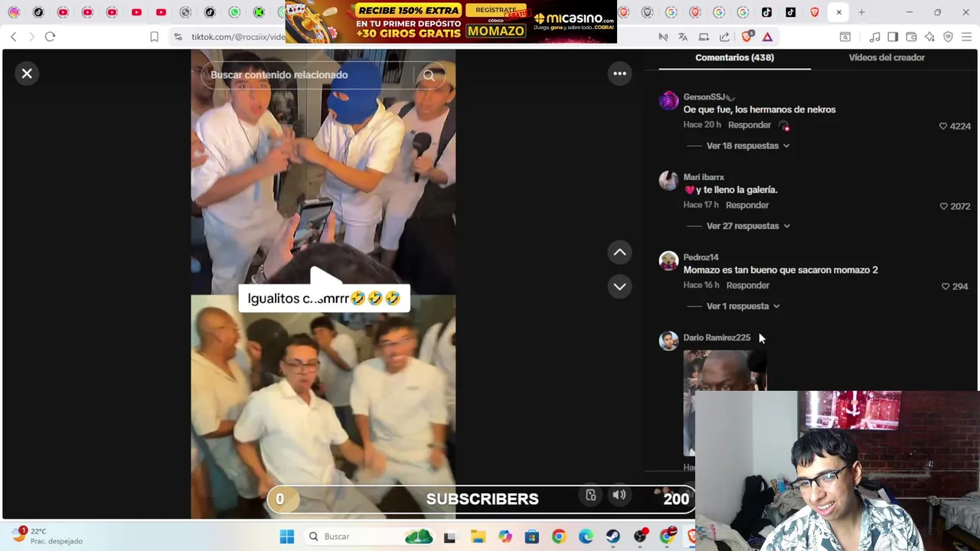Open Brave Rewards triangle icon
This screenshot has width=980, height=551.
(x=767, y=37)
